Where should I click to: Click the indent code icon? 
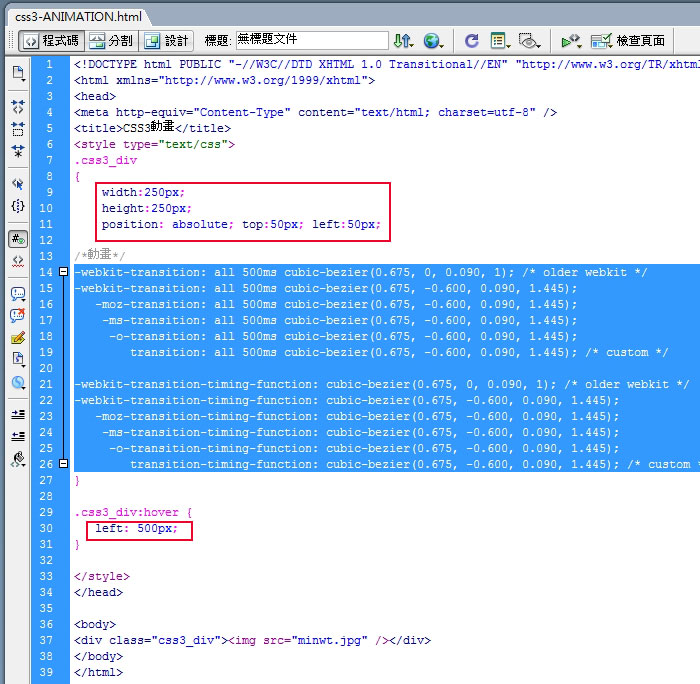pos(18,414)
